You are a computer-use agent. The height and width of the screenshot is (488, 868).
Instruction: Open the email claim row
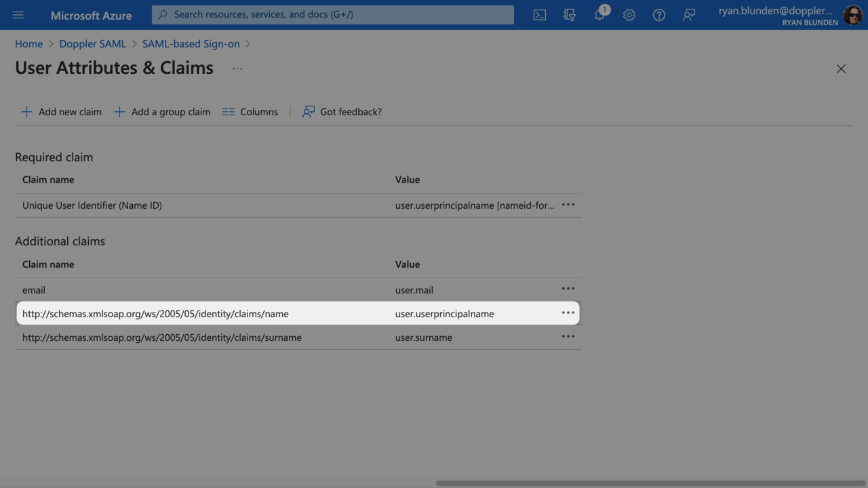click(298, 289)
